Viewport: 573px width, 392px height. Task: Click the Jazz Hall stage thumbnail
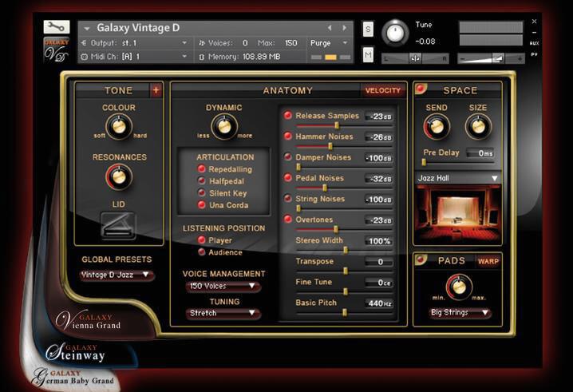458,214
